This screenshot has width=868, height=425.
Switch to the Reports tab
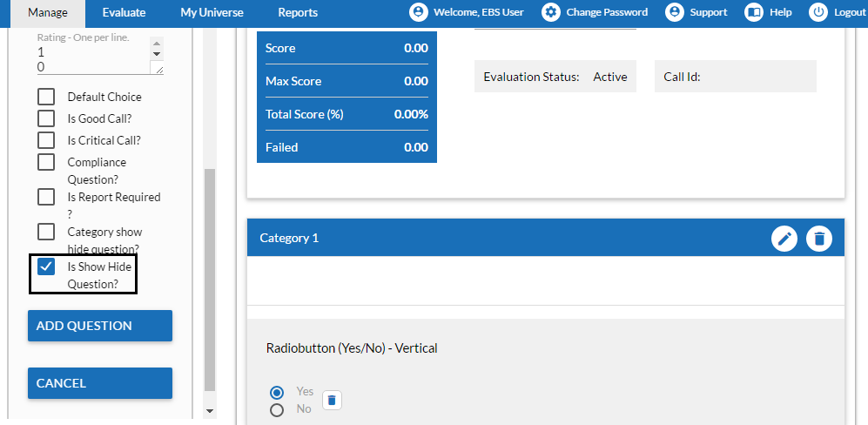[298, 13]
